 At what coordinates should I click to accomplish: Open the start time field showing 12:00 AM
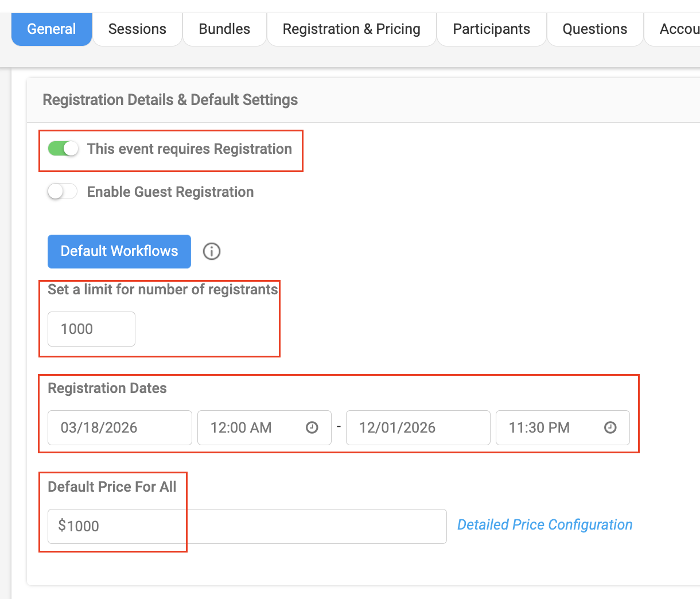(252, 427)
